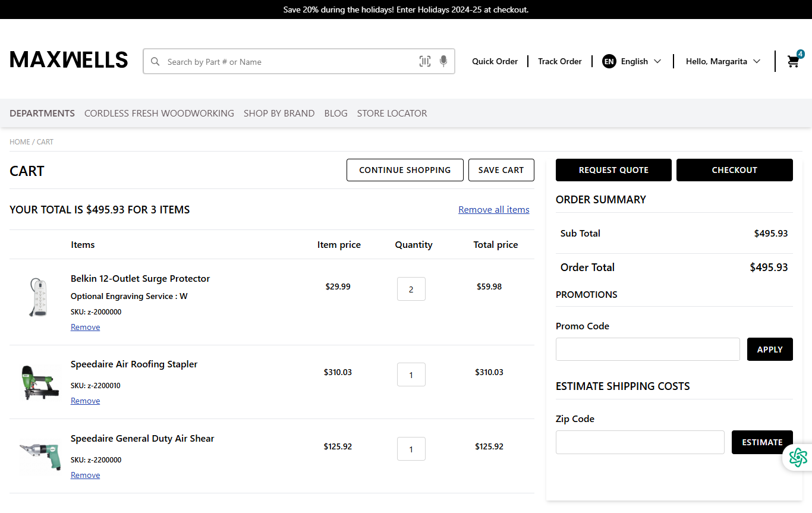Image resolution: width=812 pixels, height=513 pixels.
Task: Click the $29.99 item price
Action: (338, 287)
